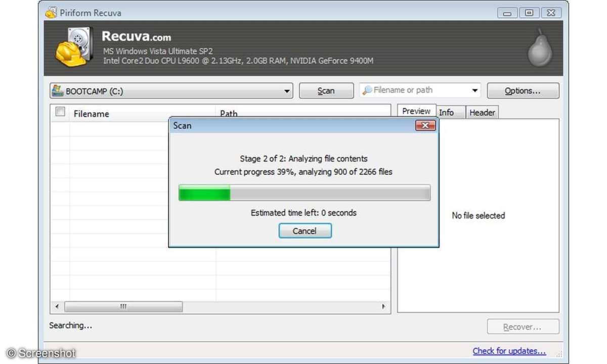Click the Recuva title bar icon
The height and width of the screenshot is (364, 607).
(51, 12)
